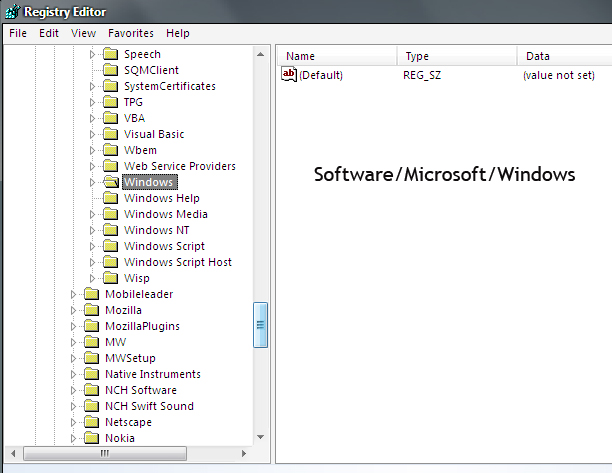The height and width of the screenshot is (473, 612).
Task: Sort values by Type column header
Action: (x=457, y=56)
